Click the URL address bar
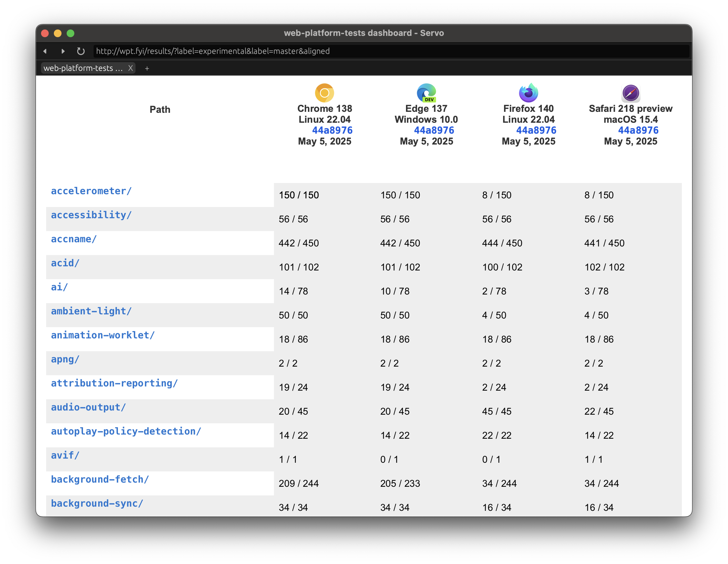This screenshot has height=564, width=728. [x=213, y=51]
